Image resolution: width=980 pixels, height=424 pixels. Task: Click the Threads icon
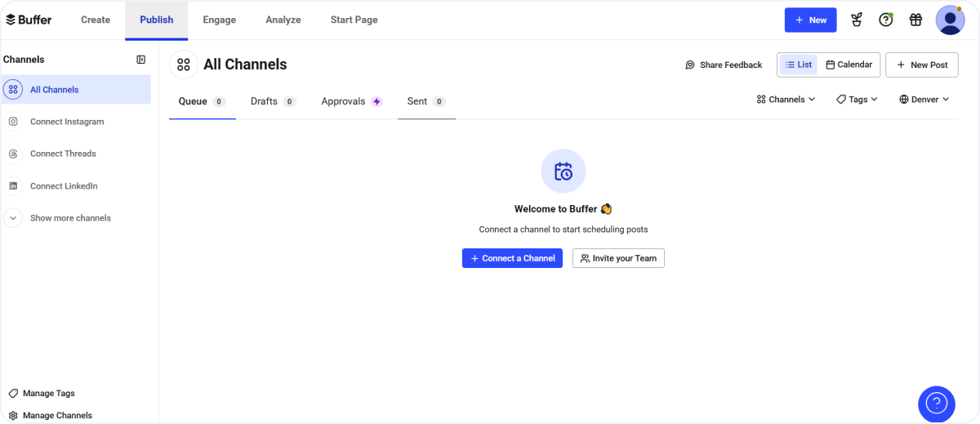coord(13,154)
